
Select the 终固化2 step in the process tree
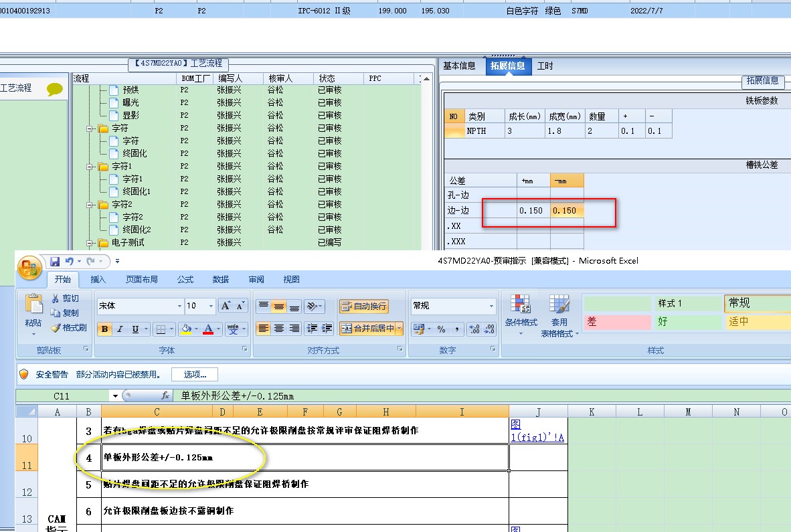pos(137,230)
